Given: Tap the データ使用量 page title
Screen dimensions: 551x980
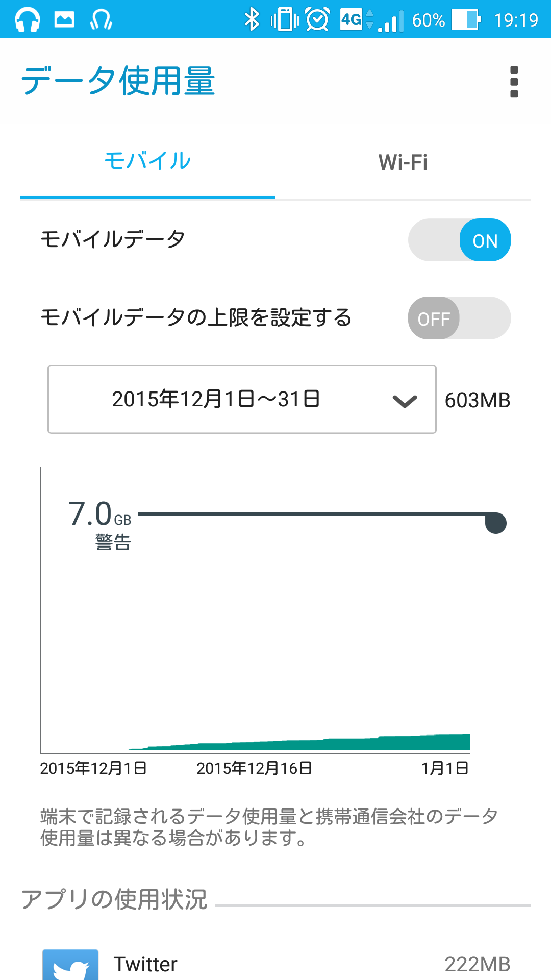Looking at the screenshot, I should point(118,81).
